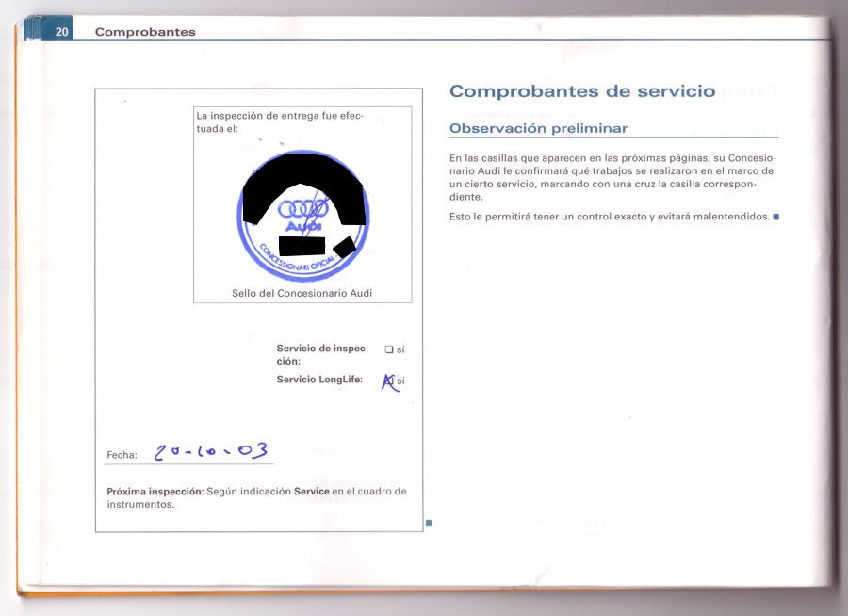Click the 'Observación preliminar' subheading

point(538,128)
